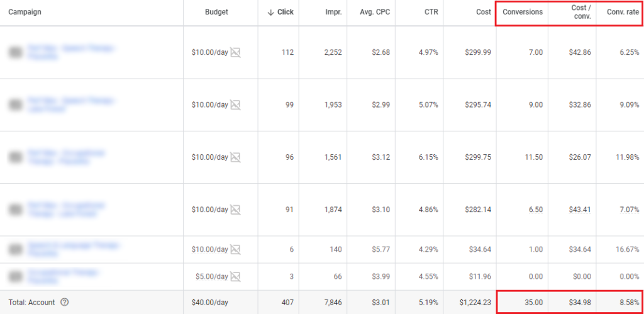The width and height of the screenshot is (644, 314).
Task: Click the budget icon in the 6-clicks row
Action: 236,249
